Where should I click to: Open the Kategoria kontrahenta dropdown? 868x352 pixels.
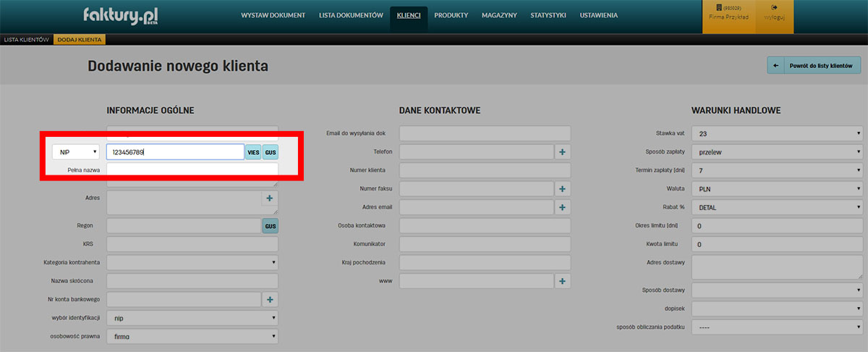(x=192, y=262)
